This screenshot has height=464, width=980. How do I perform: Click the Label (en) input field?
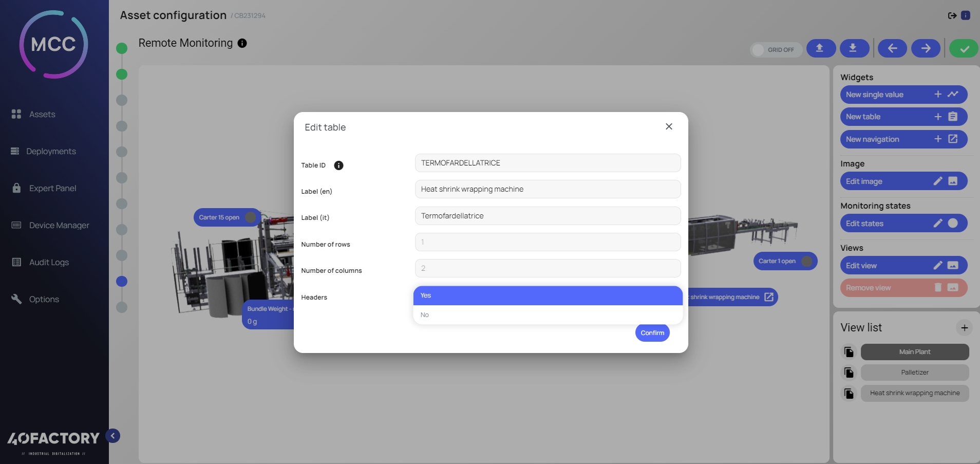point(548,189)
